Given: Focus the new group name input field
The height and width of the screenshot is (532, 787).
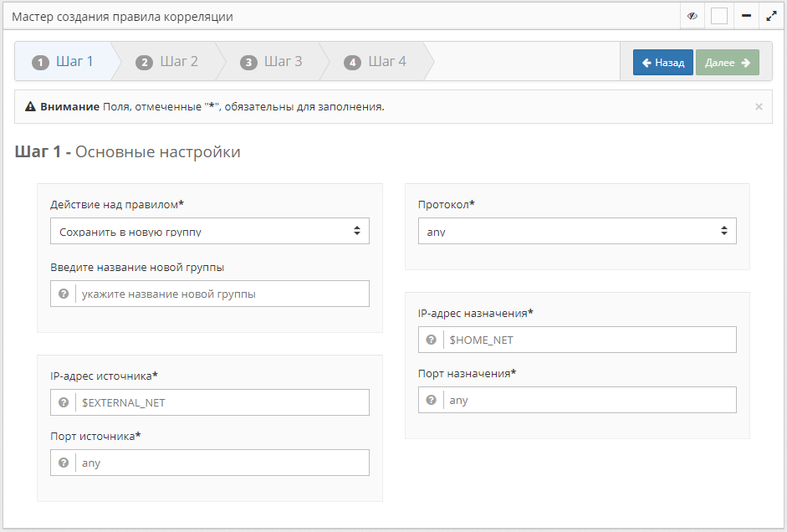Looking at the screenshot, I should click(222, 294).
